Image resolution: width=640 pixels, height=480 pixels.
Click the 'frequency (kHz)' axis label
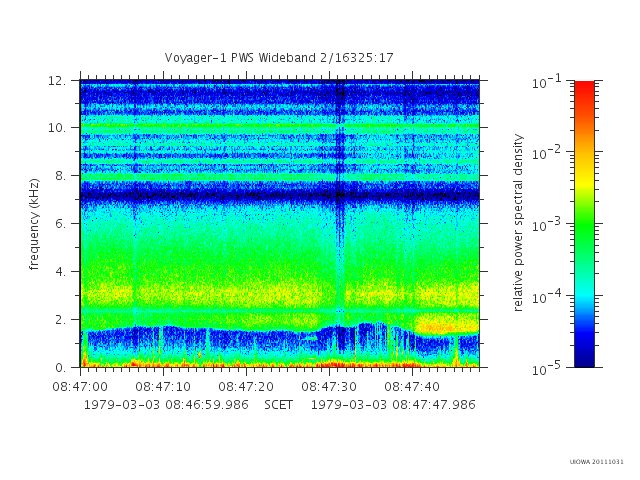point(34,224)
